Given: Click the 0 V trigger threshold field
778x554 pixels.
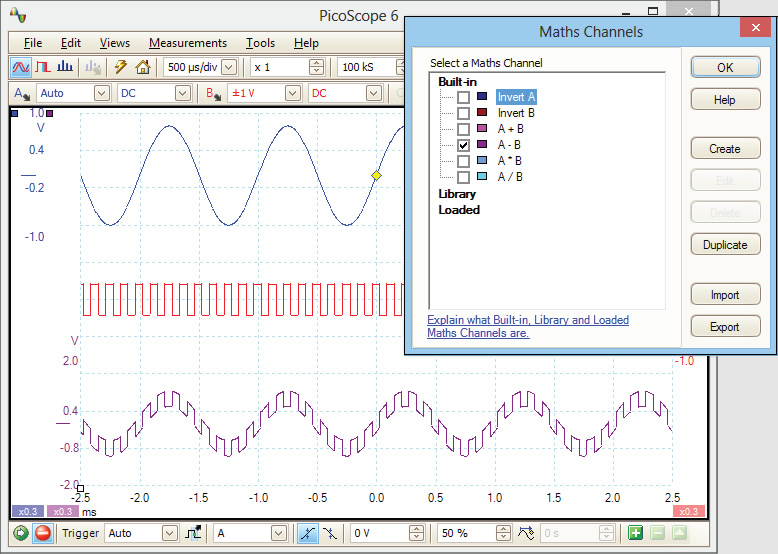Looking at the screenshot, I should (380, 533).
